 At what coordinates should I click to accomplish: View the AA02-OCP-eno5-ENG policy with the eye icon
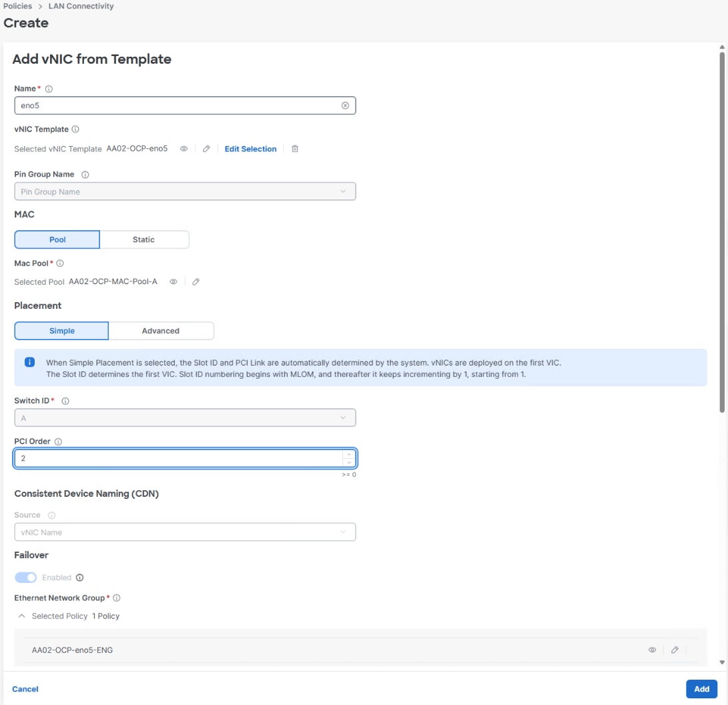(652, 650)
